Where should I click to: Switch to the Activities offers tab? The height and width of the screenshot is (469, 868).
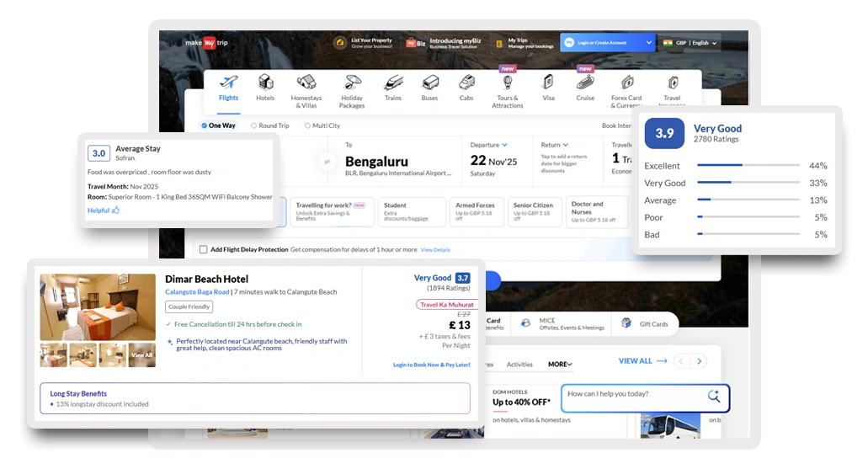(x=519, y=365)
